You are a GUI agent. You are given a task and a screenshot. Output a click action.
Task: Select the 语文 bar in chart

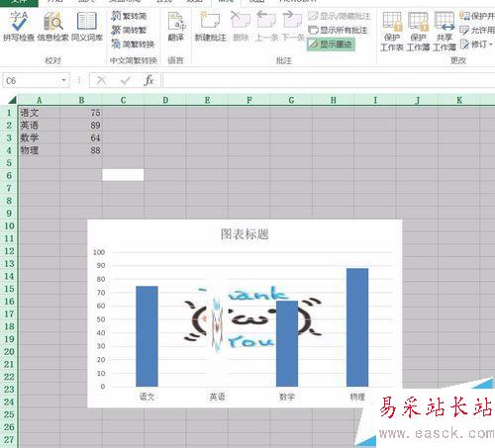pos(147,336)
